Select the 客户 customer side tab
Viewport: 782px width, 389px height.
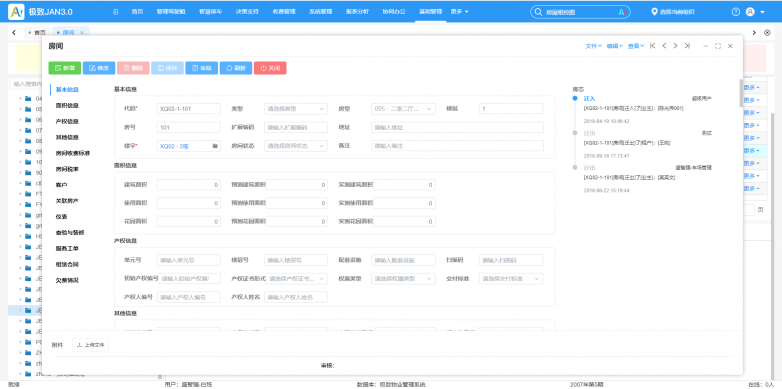click(x=61, y=185)
